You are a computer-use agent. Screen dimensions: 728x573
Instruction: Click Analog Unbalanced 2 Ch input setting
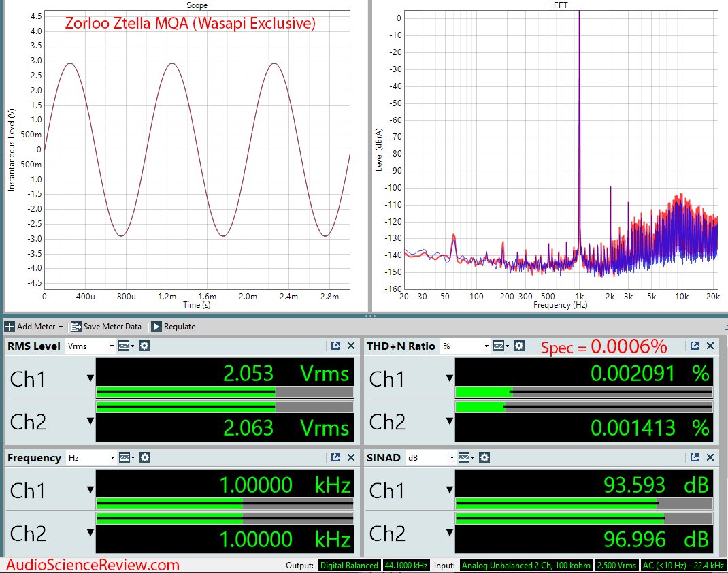526,566
